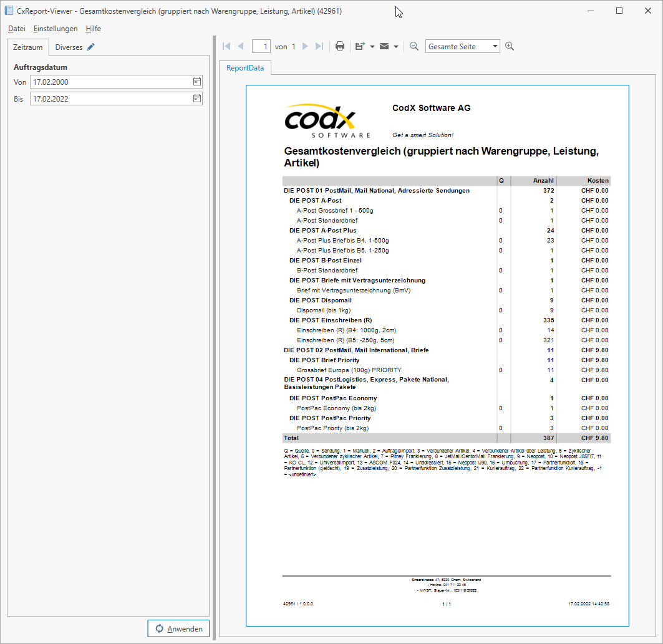Click the 'Anzahl' column header

click(543, 180)
